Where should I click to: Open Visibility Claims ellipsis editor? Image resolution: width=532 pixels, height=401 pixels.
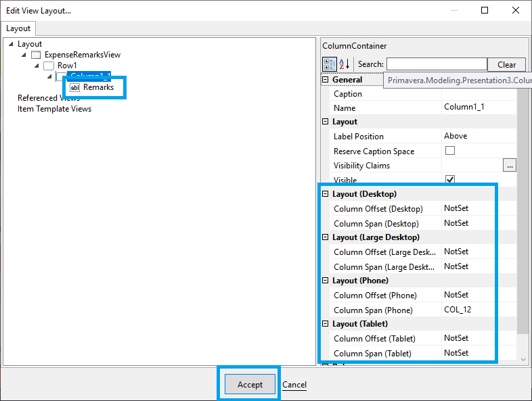[509, 166]
